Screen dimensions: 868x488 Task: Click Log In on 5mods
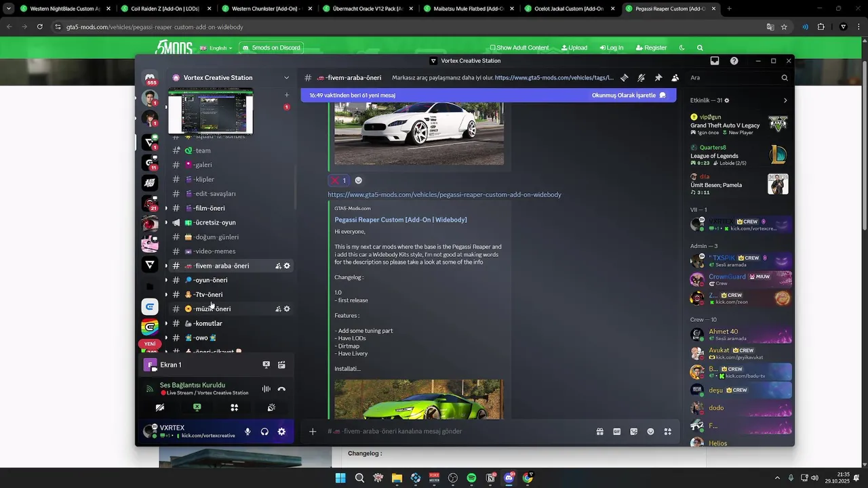pos(612,48)
